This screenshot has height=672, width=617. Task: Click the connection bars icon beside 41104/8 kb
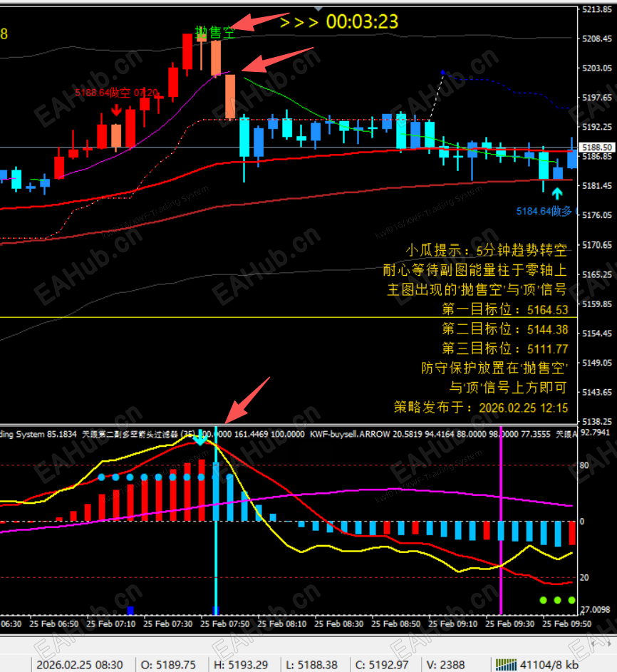coord(506,665)
